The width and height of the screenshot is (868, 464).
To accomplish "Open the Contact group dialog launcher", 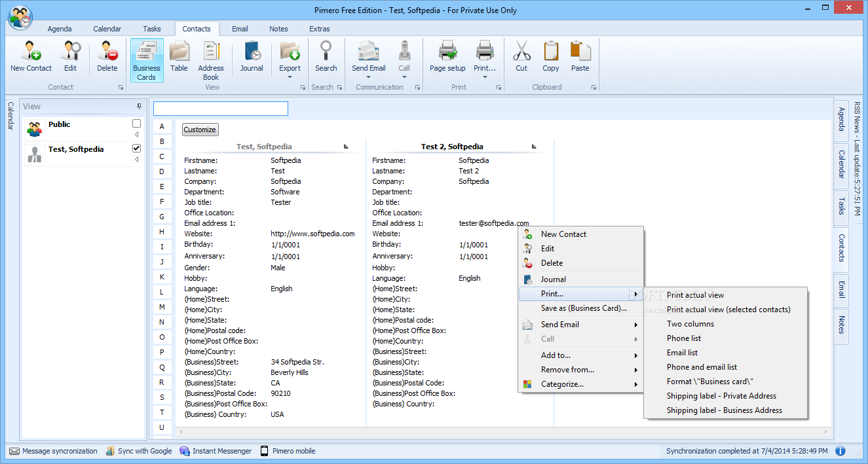I will click(x=121, y=87).
